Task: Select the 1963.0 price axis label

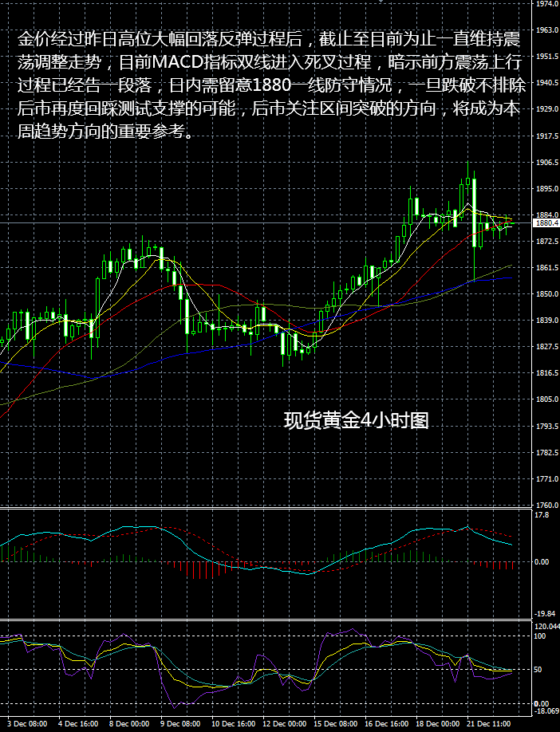Action: tap(547, 30)
